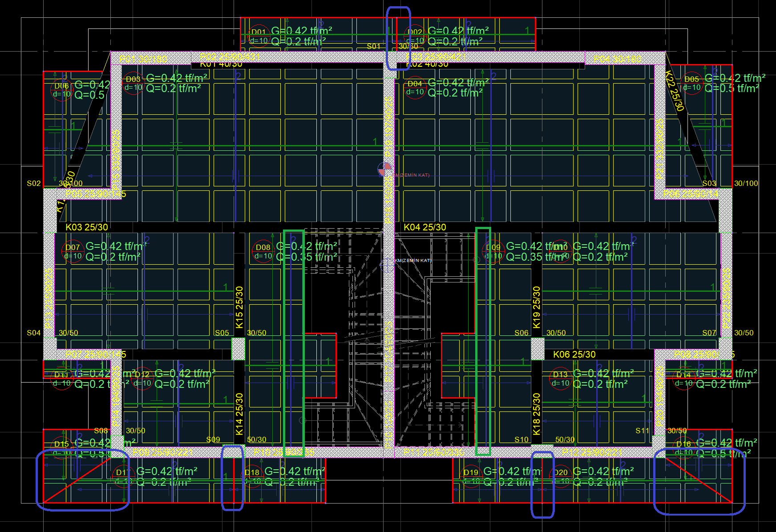Viewport: 776px width, 532px height.
Task: Pick the D07 slab label circle
Action: (x=73, y=251)
